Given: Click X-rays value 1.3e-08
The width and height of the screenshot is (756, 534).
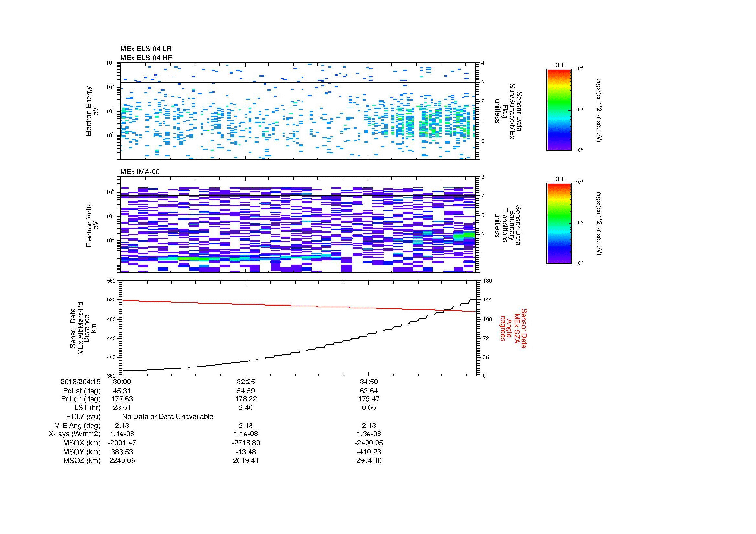Looking at the screenshot, I should (x=369, y=434).
